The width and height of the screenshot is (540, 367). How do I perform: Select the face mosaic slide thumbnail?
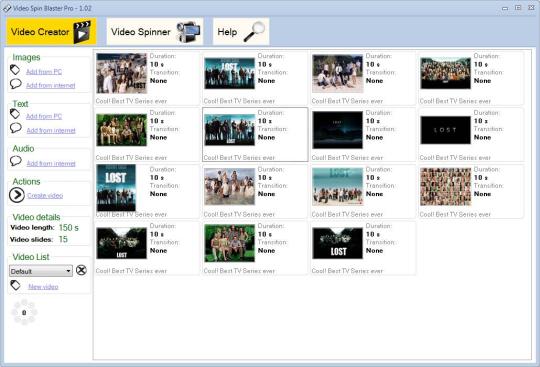pos(445,187)
